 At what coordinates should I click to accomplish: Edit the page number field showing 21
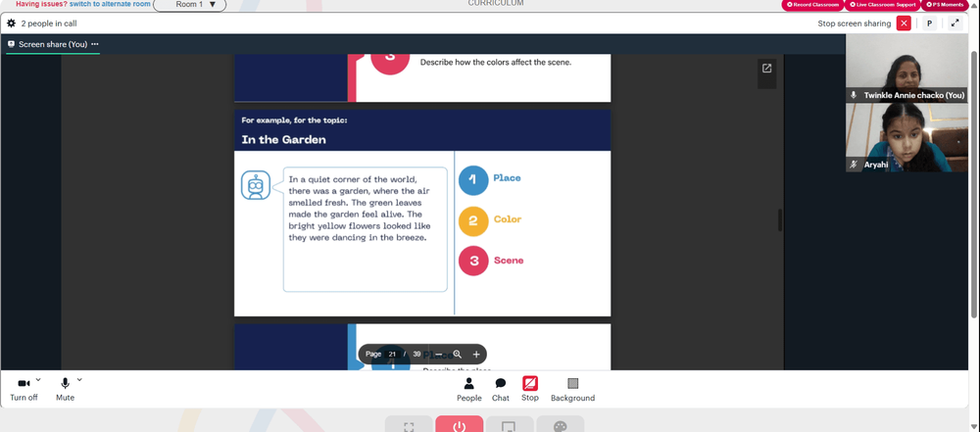(x=393, y=354)
